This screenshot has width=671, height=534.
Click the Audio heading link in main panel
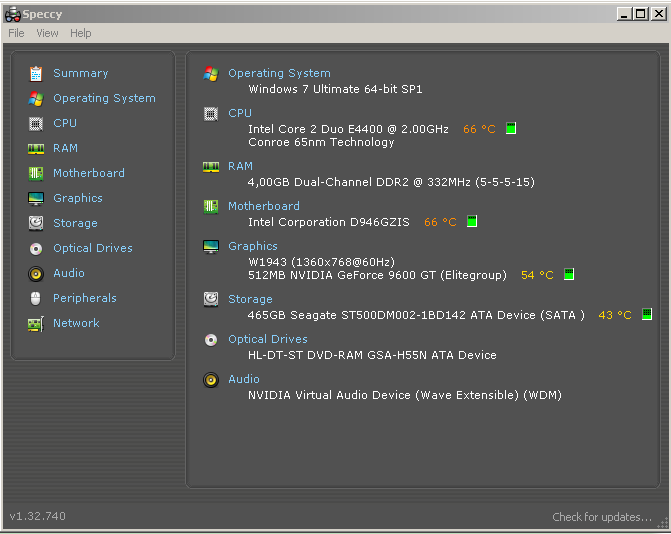click(244, 379)
